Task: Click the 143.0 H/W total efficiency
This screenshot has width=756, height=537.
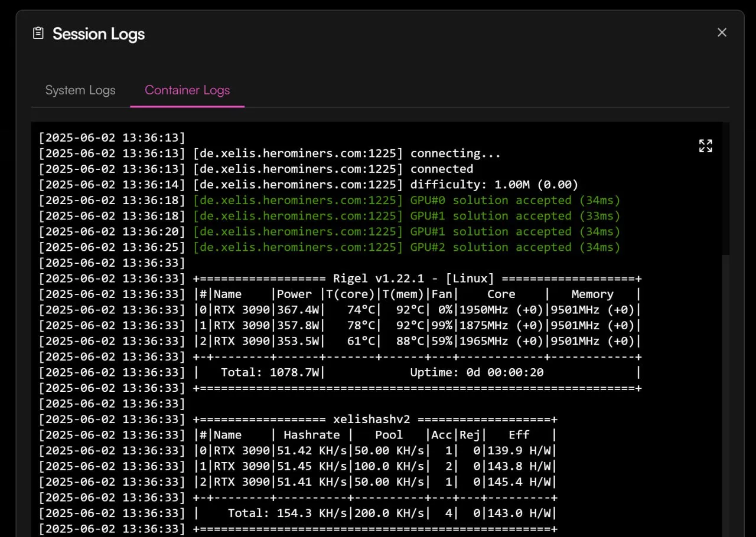Action: click(x=519, y=513)
